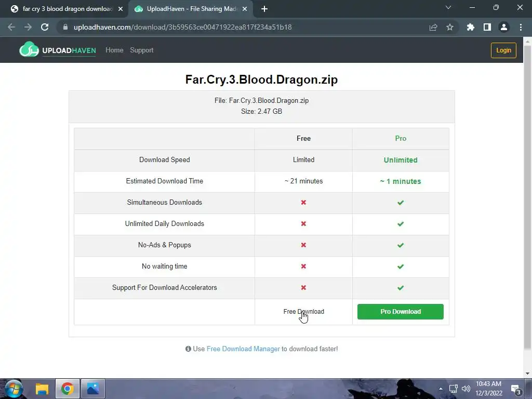Select the UploadHaven File Sharing tab
532x399 pixels.
pyautogui.click(x=191, y=9)
